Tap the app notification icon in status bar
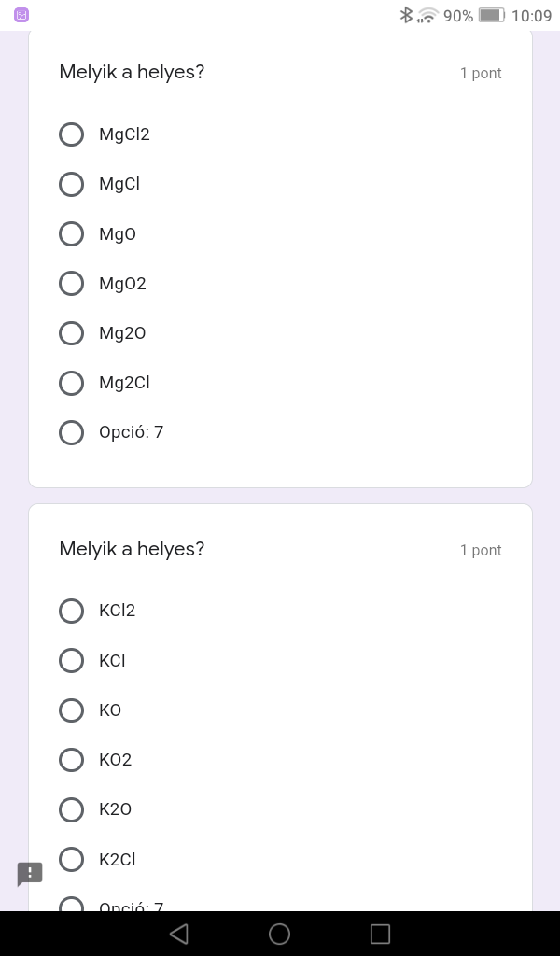 coord(21,15)
